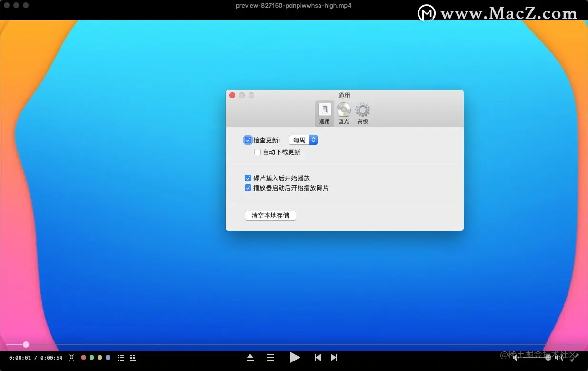This screenshot has height=371, width=588.
Task: Click the elapsed time display 0:00:01
Action: [20, 358]
